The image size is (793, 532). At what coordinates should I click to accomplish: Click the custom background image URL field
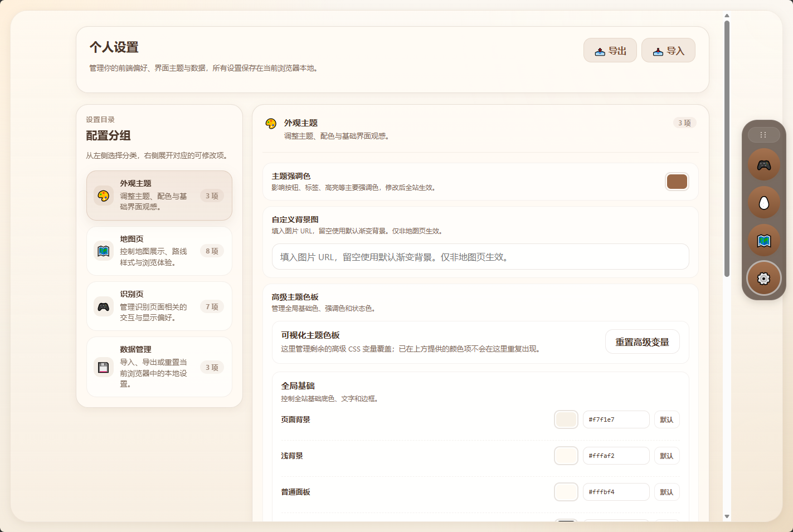[x=480, y=257]
